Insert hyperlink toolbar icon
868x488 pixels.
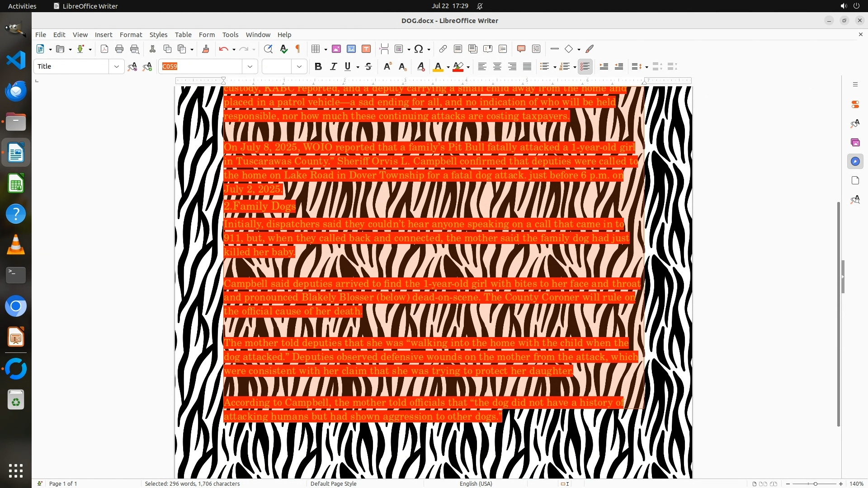(443, 49)
